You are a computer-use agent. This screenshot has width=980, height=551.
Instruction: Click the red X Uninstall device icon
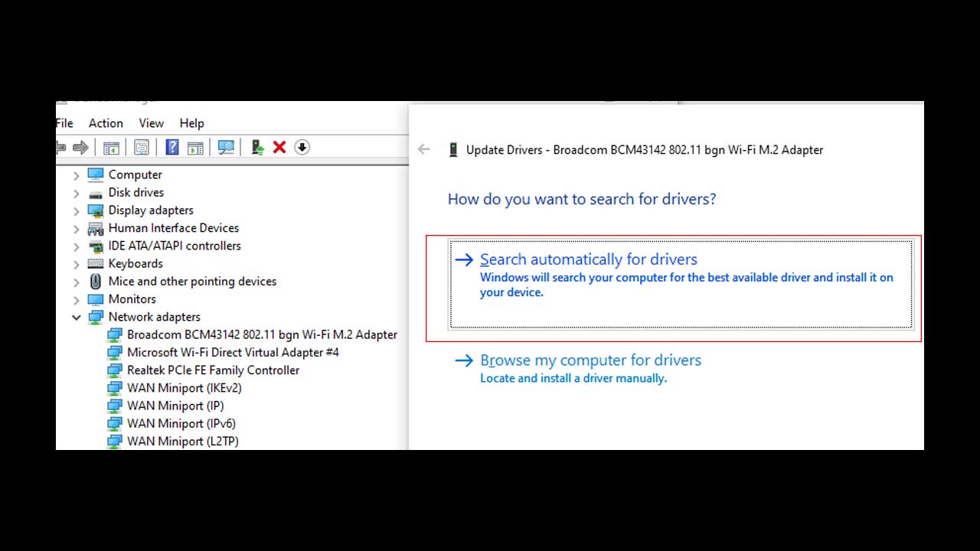[279, 147]
